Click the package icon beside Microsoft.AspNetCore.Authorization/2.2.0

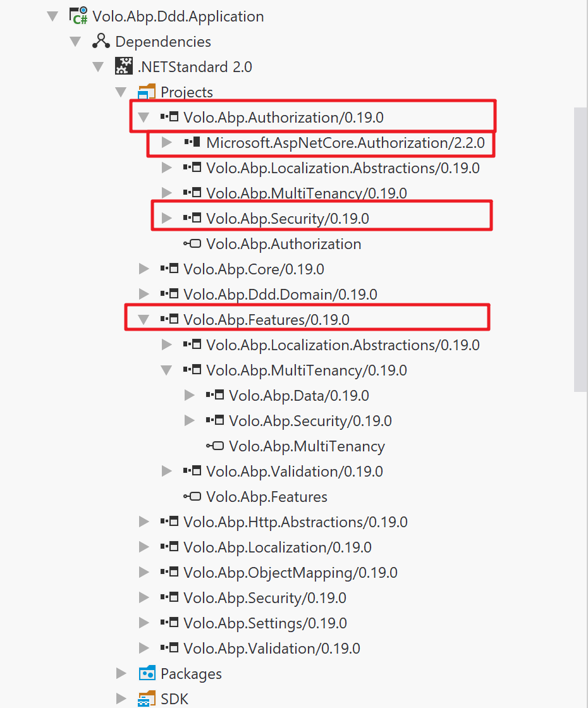click(x=194, y=142)
